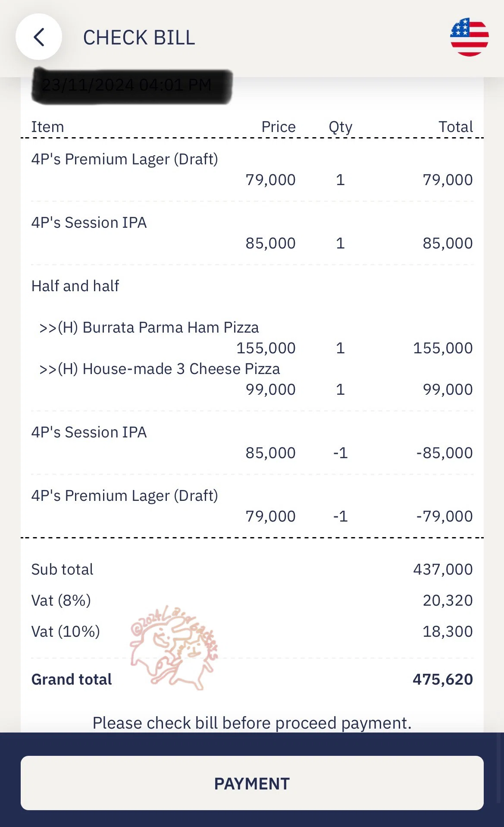Click the Qty column header
Viewport: 504px width, 827px height.
pos(341,127)
